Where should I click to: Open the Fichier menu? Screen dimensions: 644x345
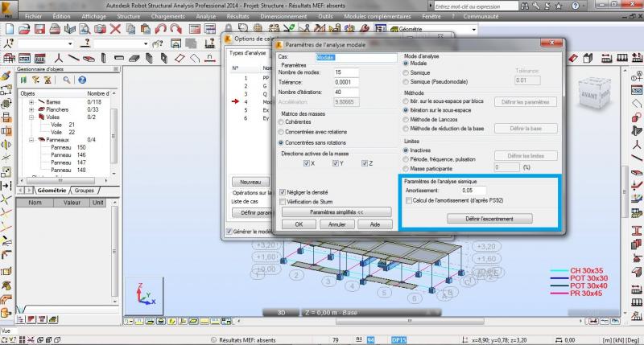33,16
